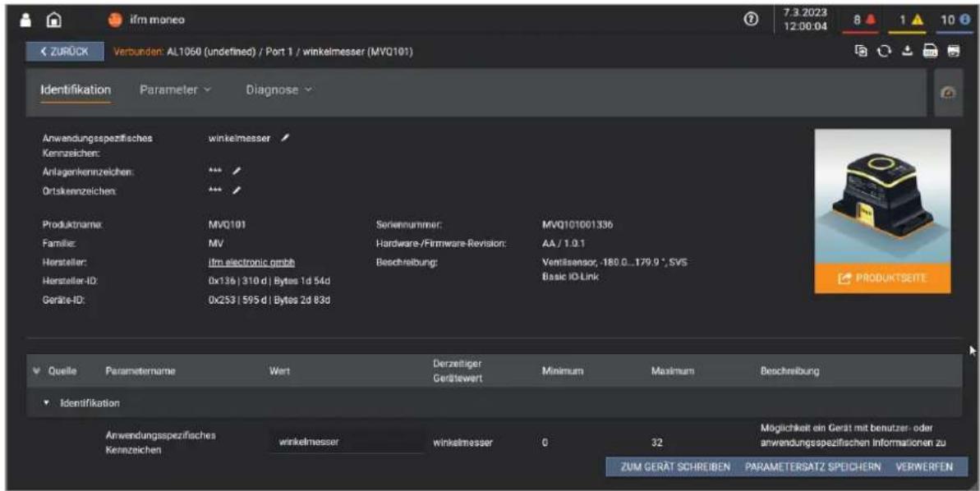Go to the home screen icon

54,20
